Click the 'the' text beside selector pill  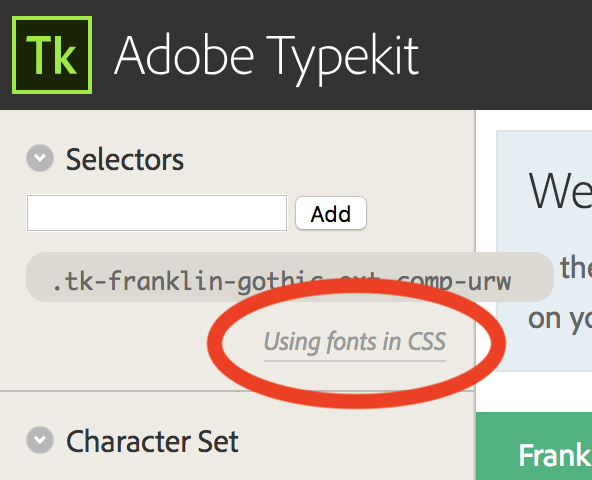576,267
